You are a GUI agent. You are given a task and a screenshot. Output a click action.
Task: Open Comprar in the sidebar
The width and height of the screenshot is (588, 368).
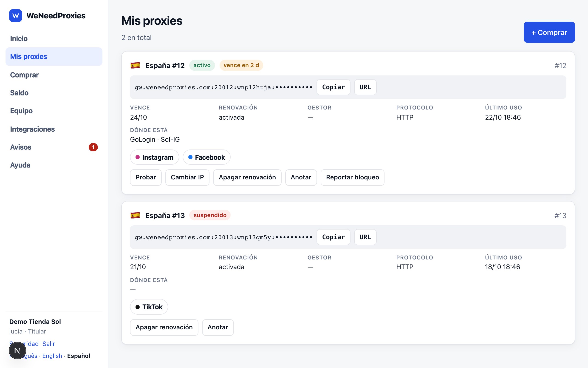coord(54,75)
